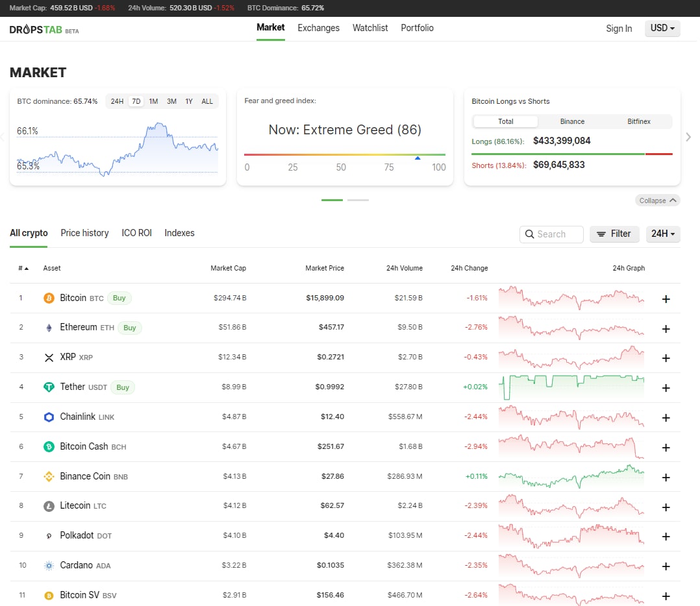700x606 pixels.
Task: Add Bitcoin with its plus icon
Action: coord(666,299)
